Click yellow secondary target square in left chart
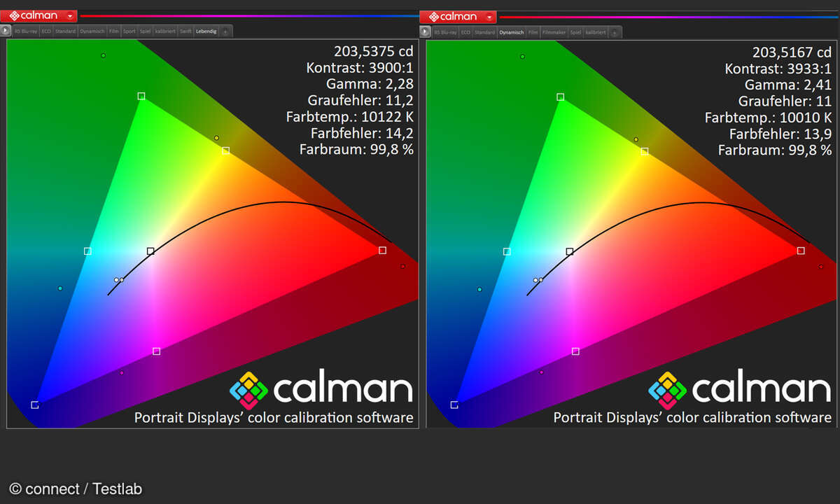This screenshot has height=504, width=840. coord(225,150)
